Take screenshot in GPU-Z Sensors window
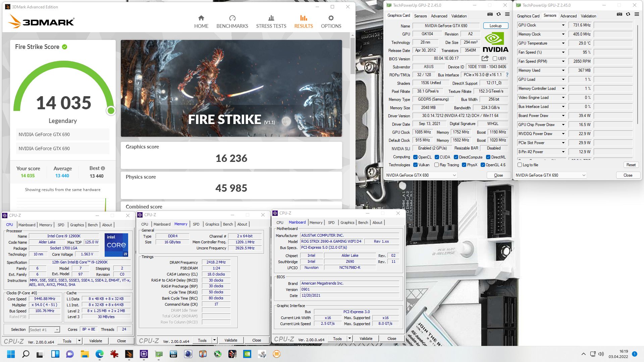Image resolution: width=644 pixels, height=362 pixels. pos(620,14)
